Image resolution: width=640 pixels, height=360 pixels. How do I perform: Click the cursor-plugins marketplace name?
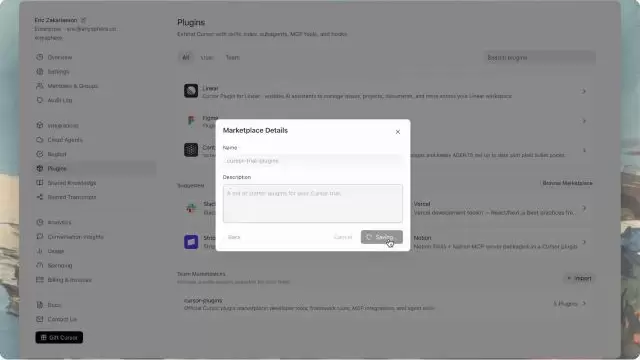[203, 300]
